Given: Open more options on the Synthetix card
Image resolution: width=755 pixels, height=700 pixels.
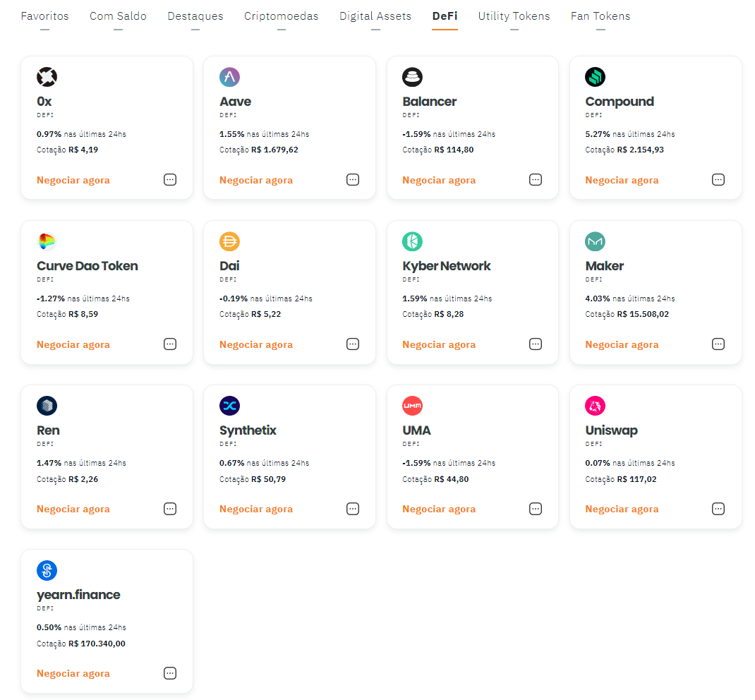Looking at the screenshot, I should coord(353,509).
